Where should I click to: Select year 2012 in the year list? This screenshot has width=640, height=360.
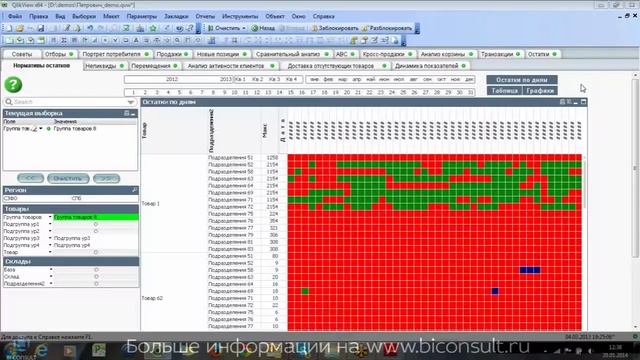coord(172,79)
